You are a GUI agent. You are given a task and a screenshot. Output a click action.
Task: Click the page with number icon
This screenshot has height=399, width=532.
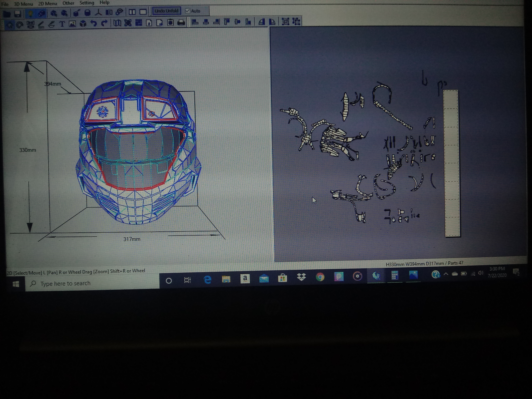(149, 23)
